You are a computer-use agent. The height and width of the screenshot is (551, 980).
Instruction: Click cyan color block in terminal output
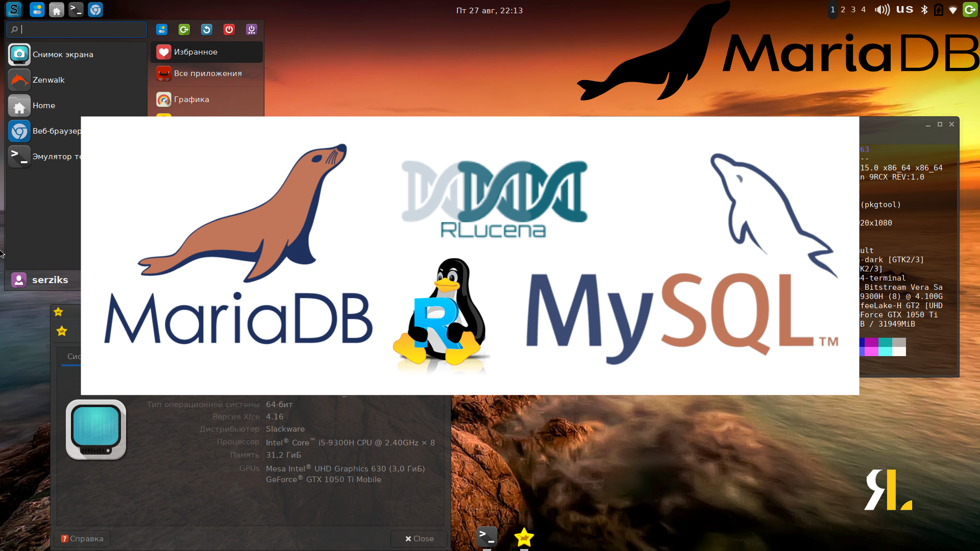885,347
